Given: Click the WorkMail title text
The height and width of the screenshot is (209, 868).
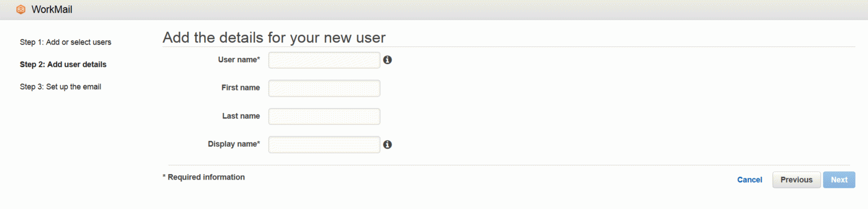Looking at the screenshot, I should coord(52,9).
